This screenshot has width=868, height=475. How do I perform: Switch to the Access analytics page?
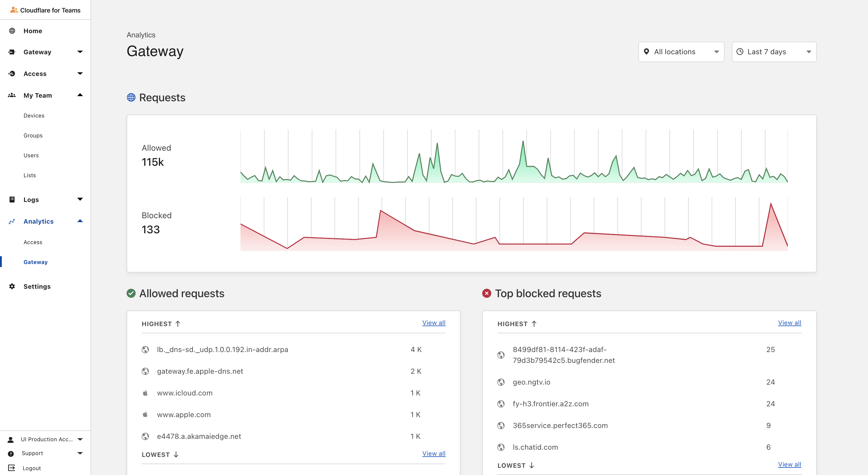pyautogui.click(x=33, y=242)
